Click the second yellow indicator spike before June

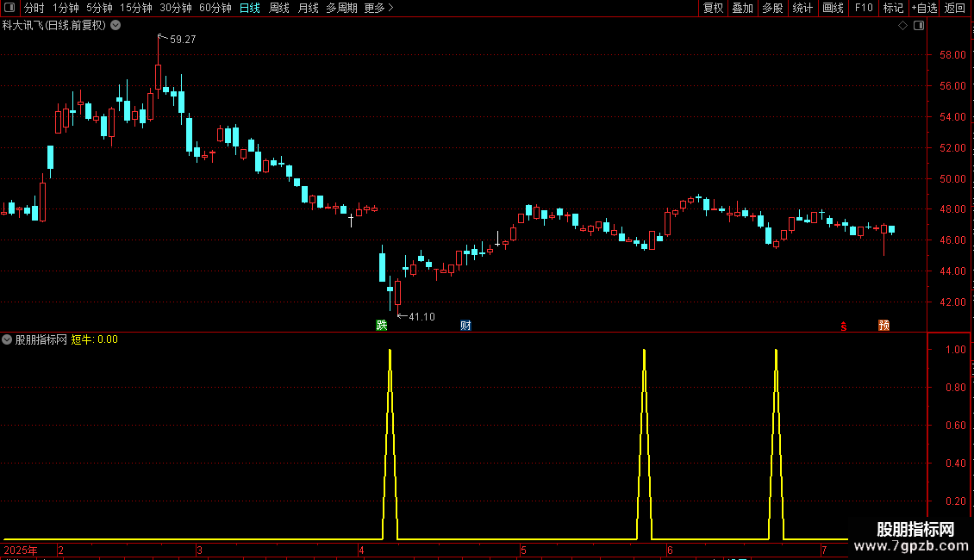click(x=644, y=444)
